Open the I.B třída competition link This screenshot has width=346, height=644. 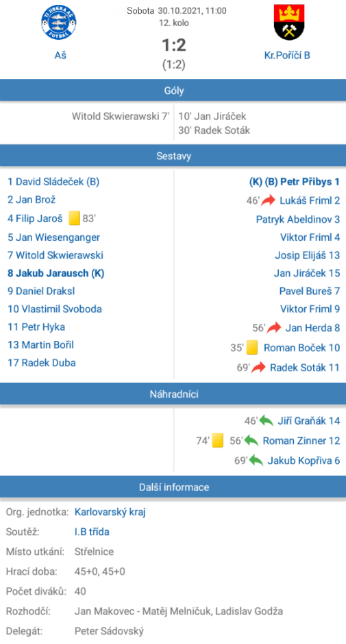(92, 532)
